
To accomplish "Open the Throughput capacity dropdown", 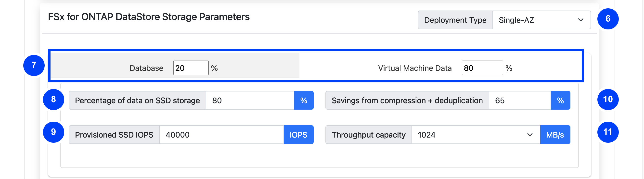I will pyautogui.click(x=475, y=135).
